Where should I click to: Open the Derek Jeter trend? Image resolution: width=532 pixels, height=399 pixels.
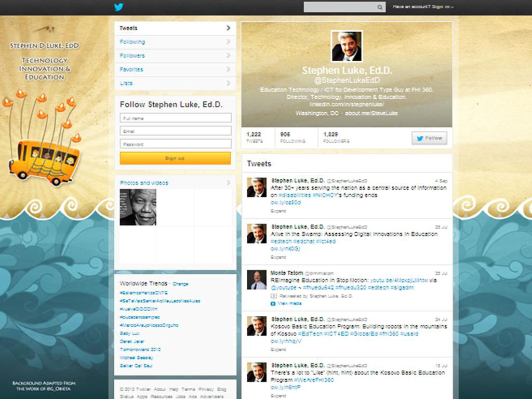132,341
